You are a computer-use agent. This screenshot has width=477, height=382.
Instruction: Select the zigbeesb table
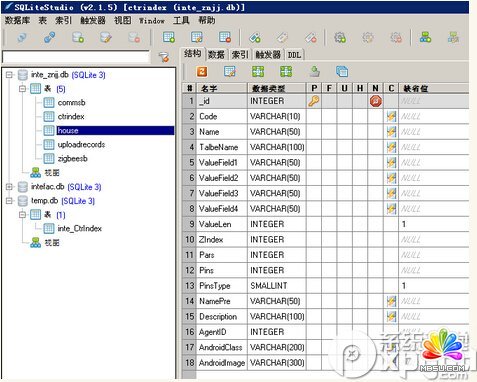[72, 159]
